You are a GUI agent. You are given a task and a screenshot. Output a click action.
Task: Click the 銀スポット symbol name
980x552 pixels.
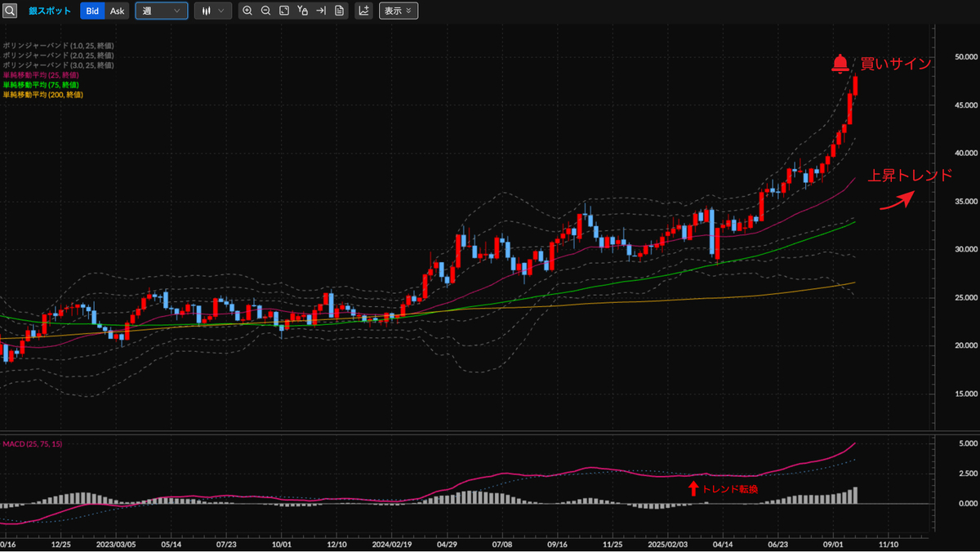point(50,11)
